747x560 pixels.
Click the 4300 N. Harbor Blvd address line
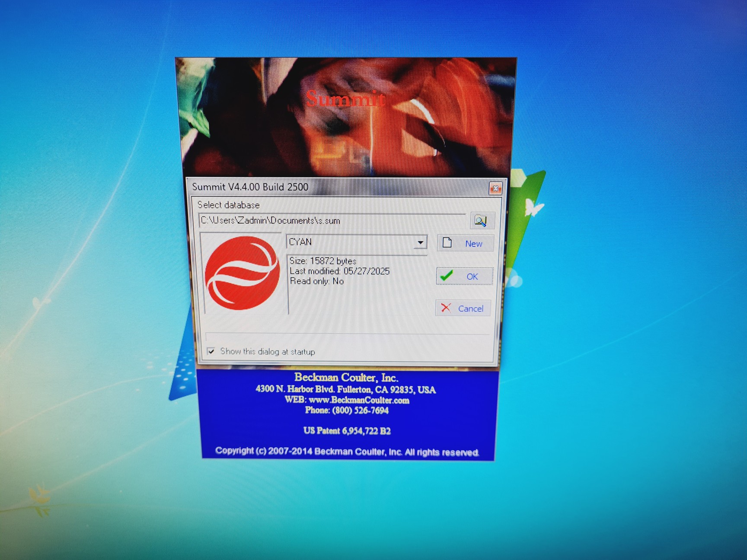pos(346,389)
